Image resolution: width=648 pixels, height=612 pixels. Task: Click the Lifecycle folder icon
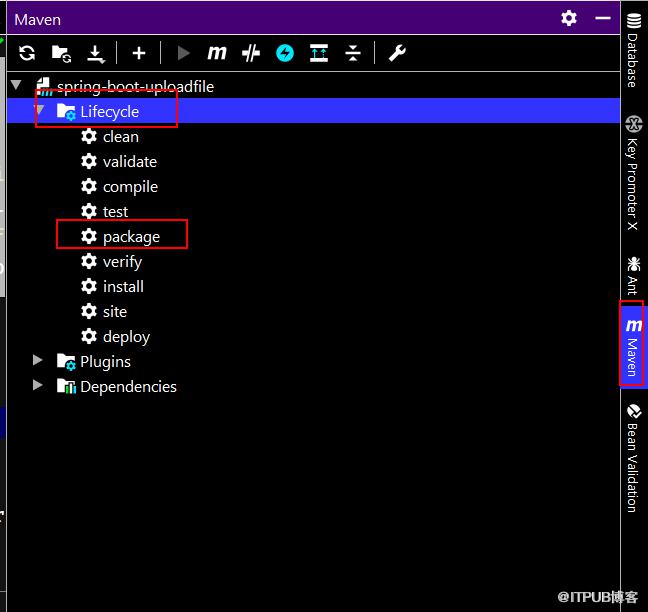(66, 112)
